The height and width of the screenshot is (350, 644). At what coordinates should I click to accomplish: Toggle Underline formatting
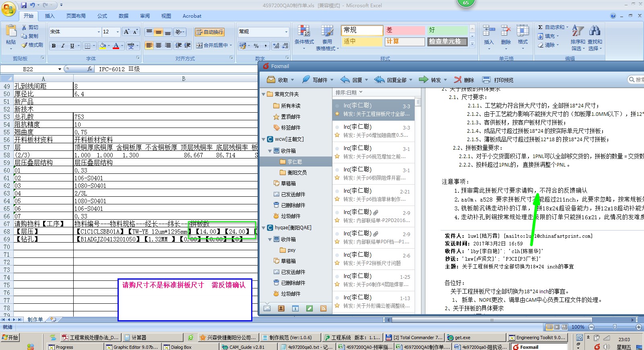[x=72, y=46]
